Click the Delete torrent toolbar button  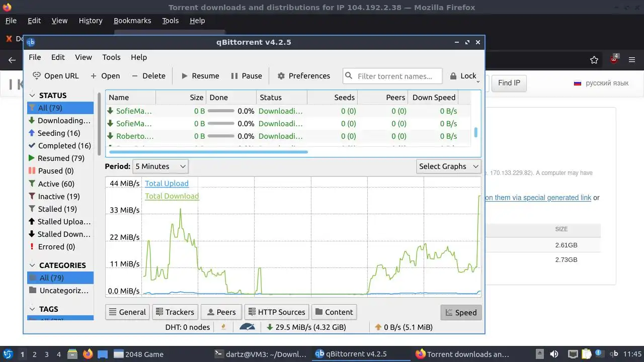click(x=148, y=76)
